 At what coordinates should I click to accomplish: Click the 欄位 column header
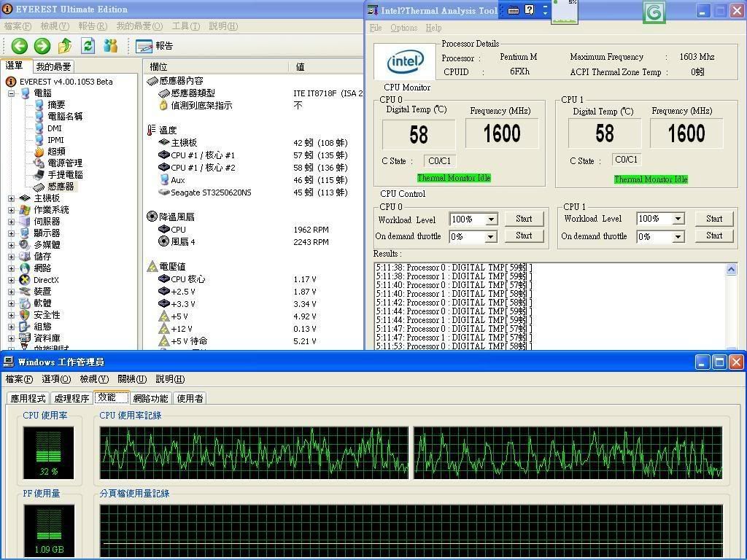click(215, 66)
